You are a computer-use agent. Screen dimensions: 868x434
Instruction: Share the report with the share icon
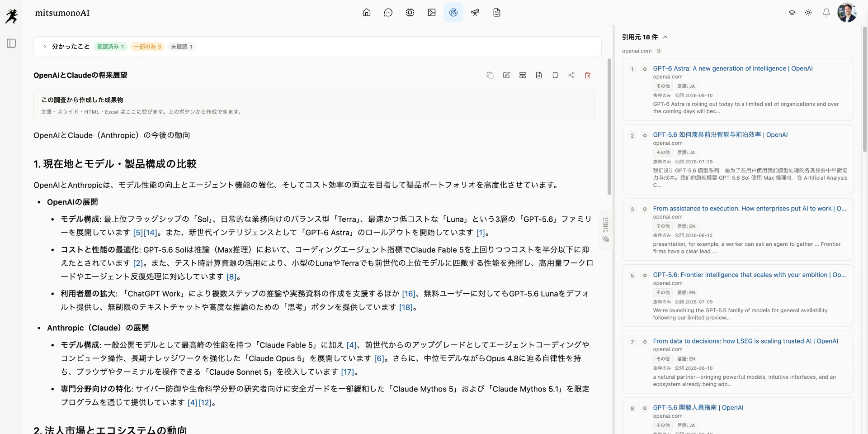tap(571, 75)
